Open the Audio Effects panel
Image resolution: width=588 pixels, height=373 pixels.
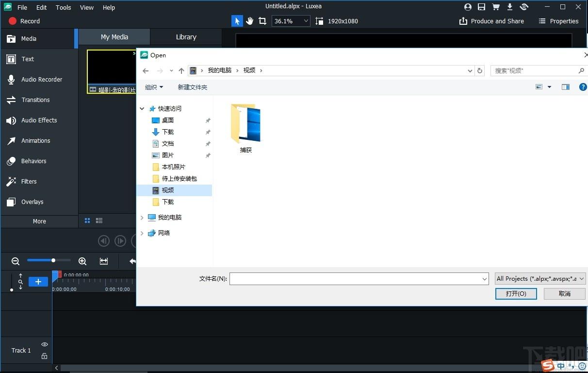(x=39, y=120)
